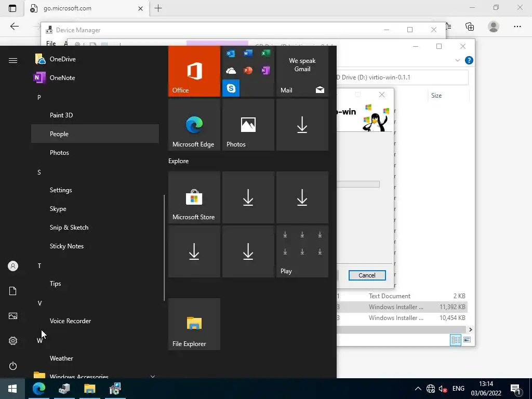
Task: Select the 10,454 KB Windows Installer file
Action: [x=402, y=318]
